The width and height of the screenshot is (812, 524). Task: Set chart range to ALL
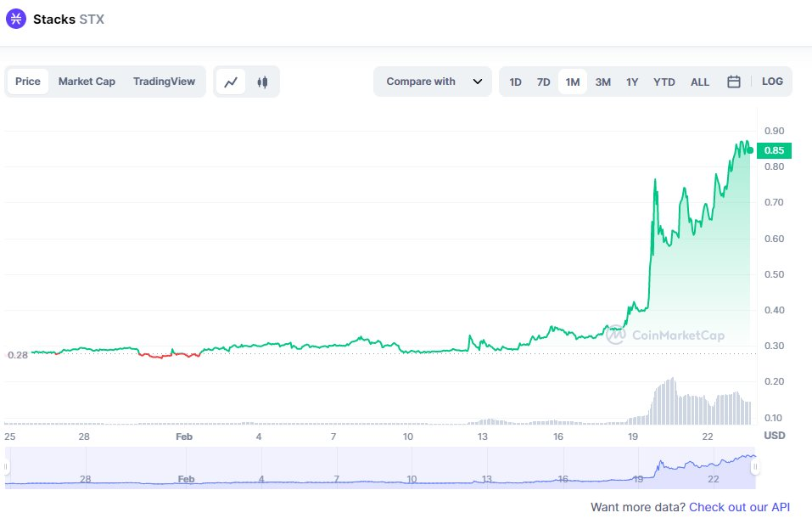700,82
